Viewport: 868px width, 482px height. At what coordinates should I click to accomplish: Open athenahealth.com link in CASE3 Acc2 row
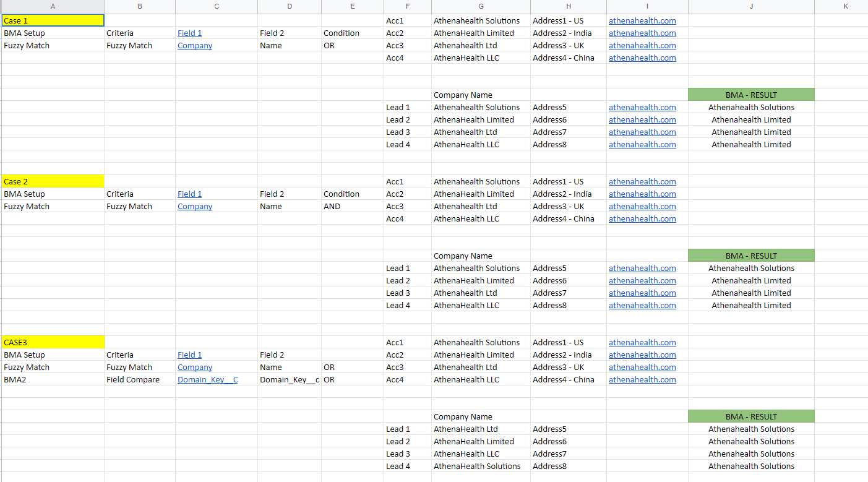pos(642,355)
